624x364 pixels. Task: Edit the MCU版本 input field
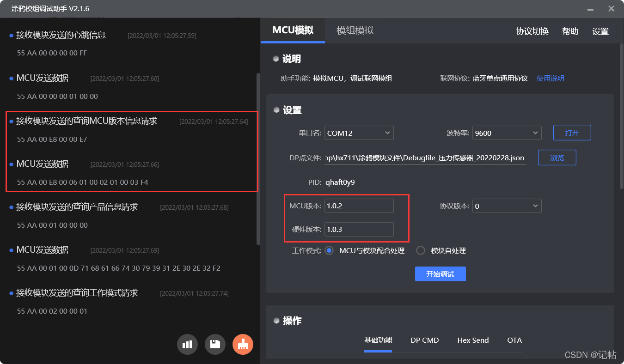point(359,206)
